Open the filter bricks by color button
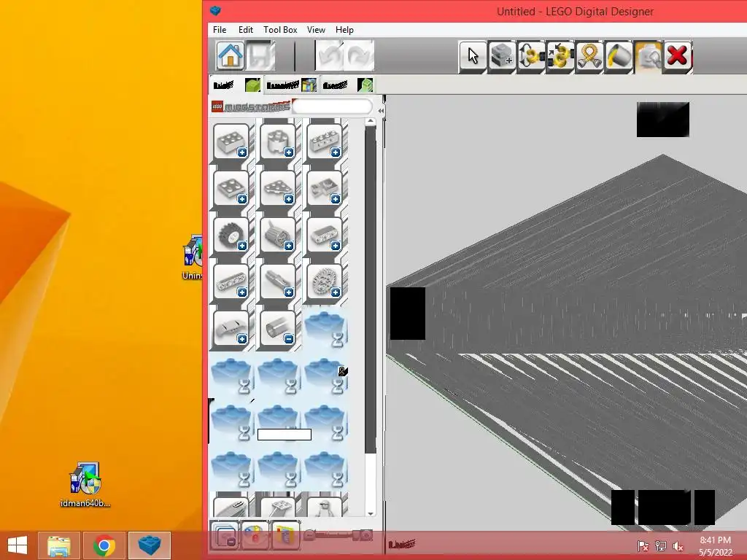Image resolution: width=747 pixels, height=560 pixels. (255, 536)
